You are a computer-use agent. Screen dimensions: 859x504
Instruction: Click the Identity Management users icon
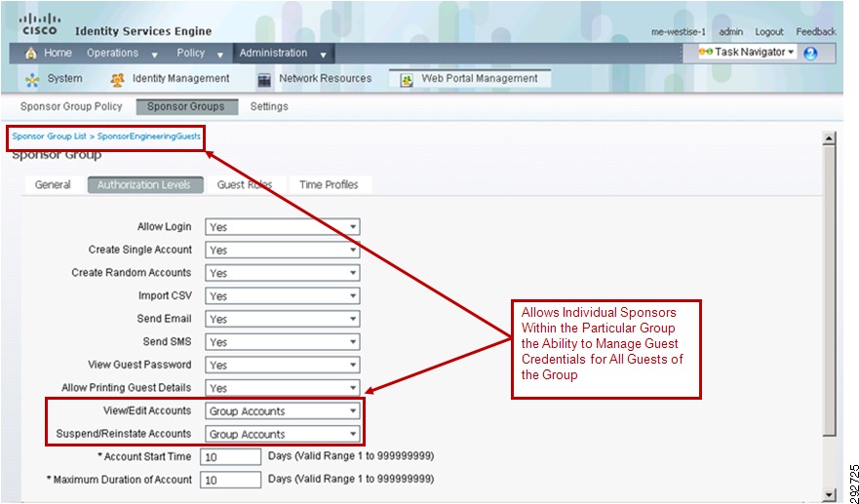tap(117, 80)
